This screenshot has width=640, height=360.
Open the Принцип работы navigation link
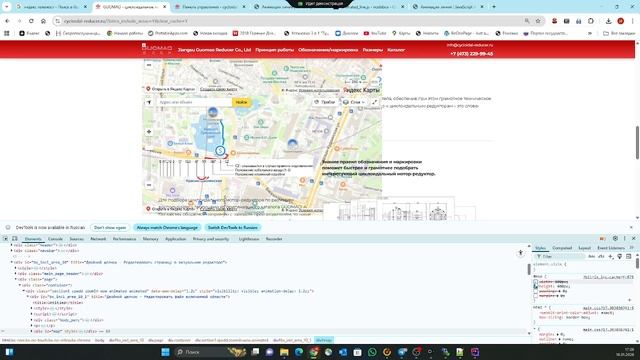click(275, 50)
